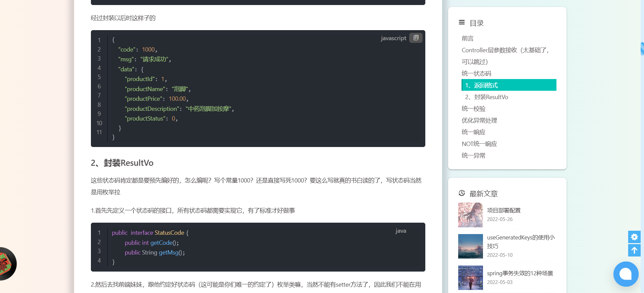Click the java language label
The width and height of the screenshot is (644, 293).
[x=401, y=231]
